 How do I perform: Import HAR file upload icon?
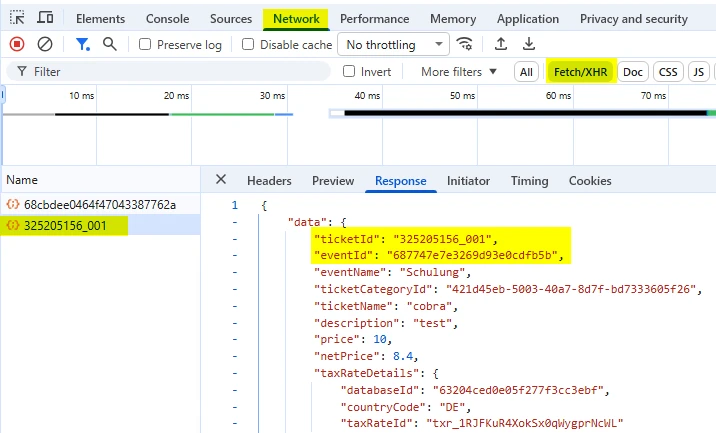[x=501, y=44]
